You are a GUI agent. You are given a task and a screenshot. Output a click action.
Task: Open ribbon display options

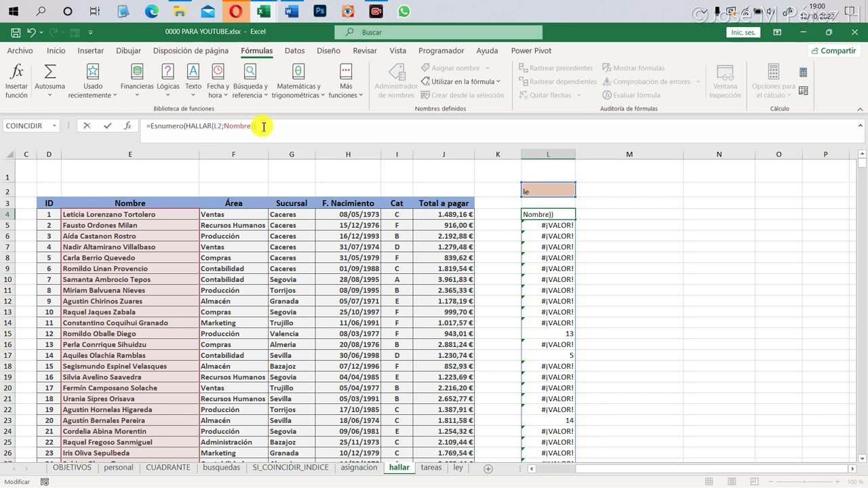(x=777, y=32)
